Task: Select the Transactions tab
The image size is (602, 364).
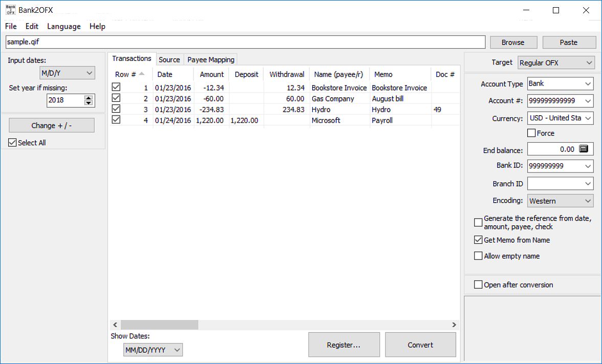Action: [132, 58]
